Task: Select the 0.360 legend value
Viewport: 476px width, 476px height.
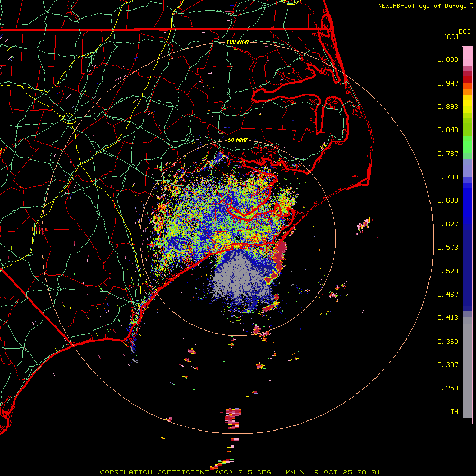Action: (x=448, y=342)
